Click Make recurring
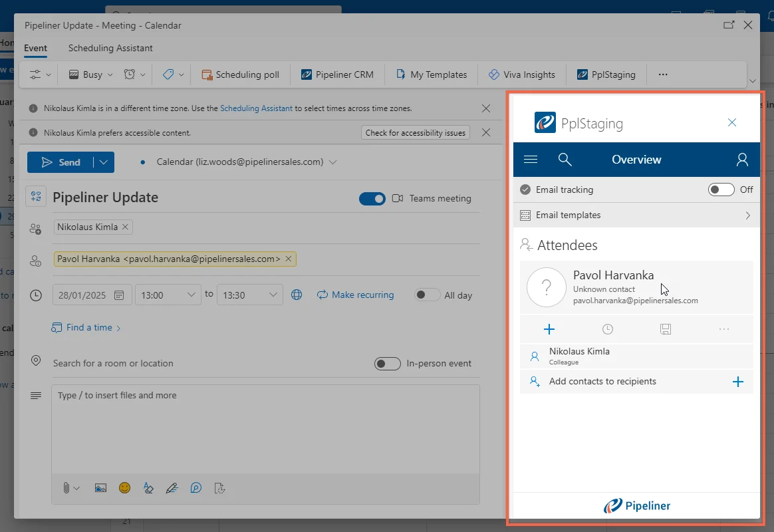 pyautogui.click(x=355, y=295)
